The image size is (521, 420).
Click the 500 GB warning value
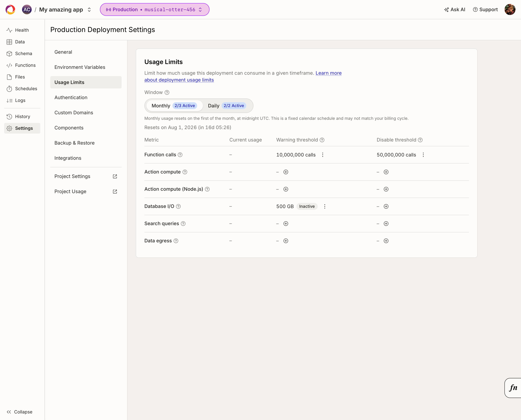pos(285,206)
